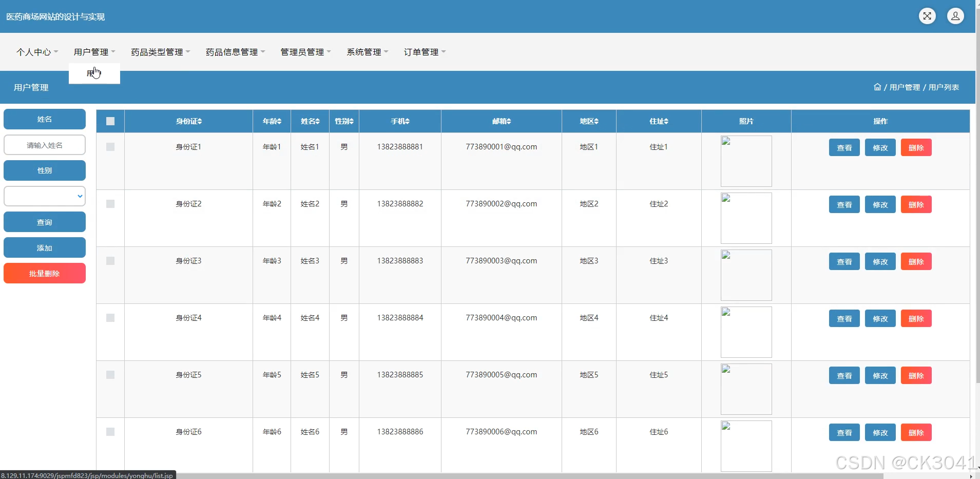
Task: Sort table by 身份证 column
Action: tap(188, 121)
